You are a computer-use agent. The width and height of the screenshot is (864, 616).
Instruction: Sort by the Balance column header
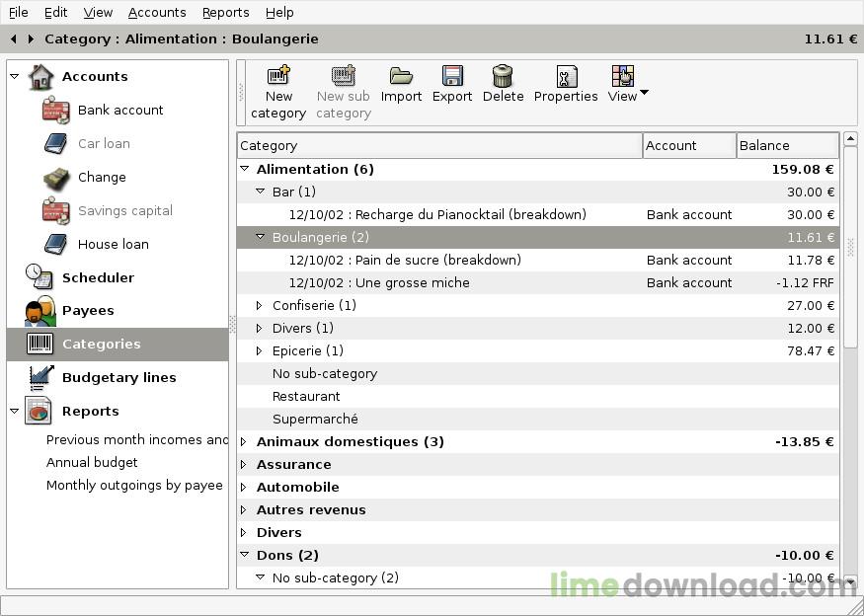tap(787, 145)
